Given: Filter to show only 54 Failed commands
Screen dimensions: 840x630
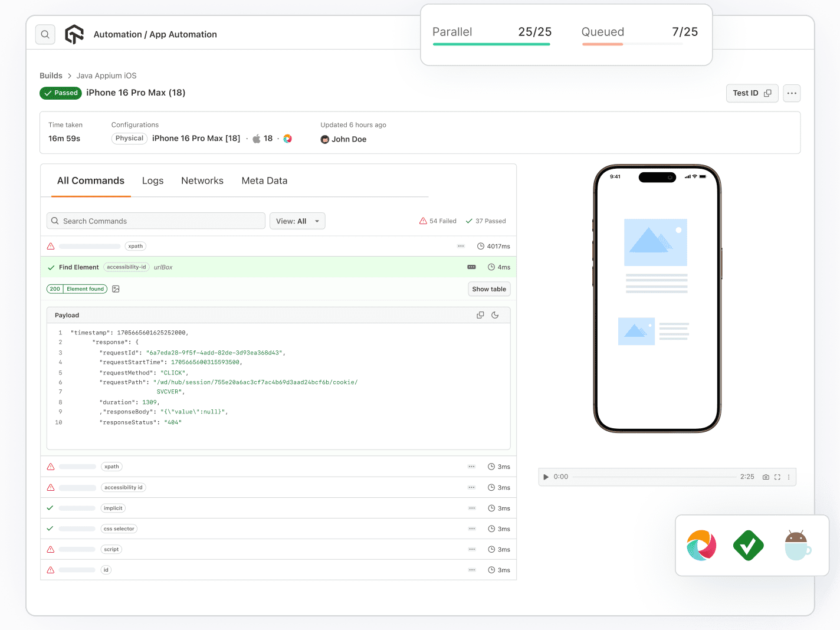Looking at the screenshot, I should tap(438, 221).
